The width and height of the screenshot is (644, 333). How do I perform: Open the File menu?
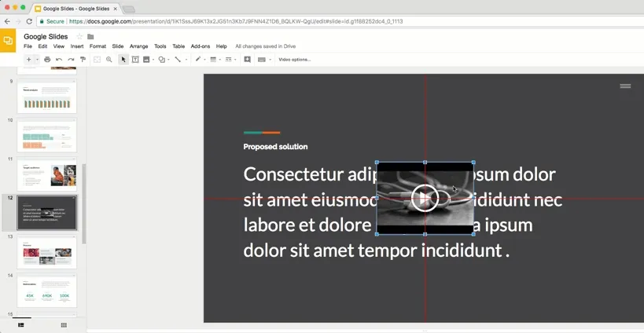click(x=28, y=46)
